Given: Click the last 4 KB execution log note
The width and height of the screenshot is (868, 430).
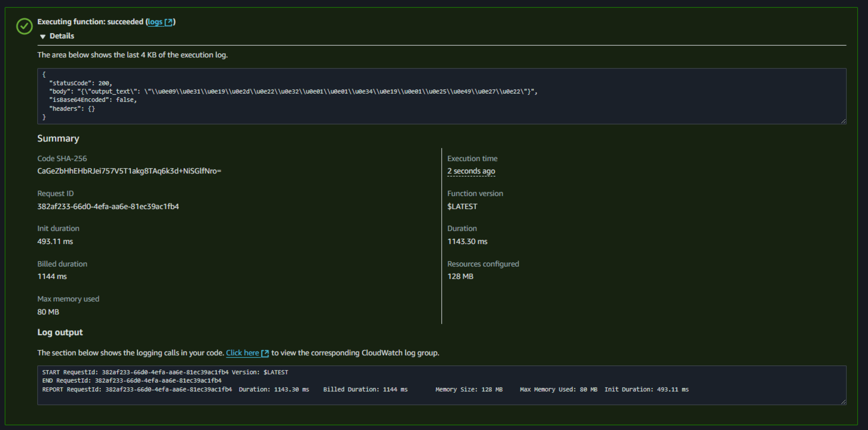Looking at the screenshot, I should pyautogui.click(x=132, y=55).
